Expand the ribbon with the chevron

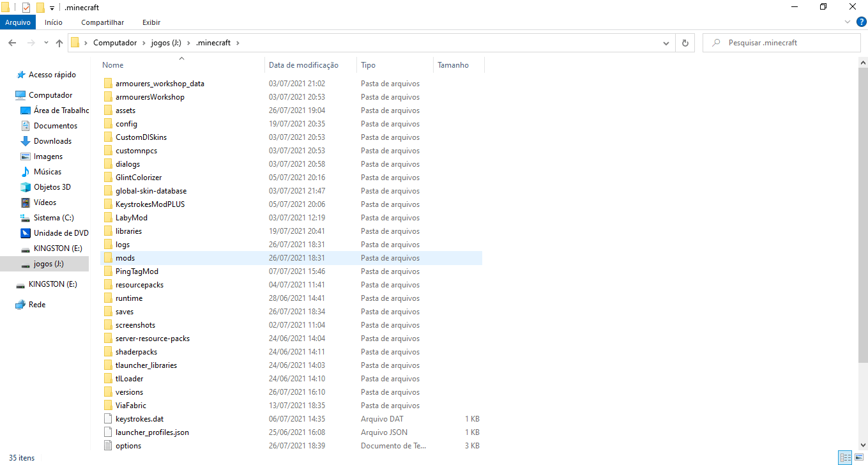[x=847, y=22]
